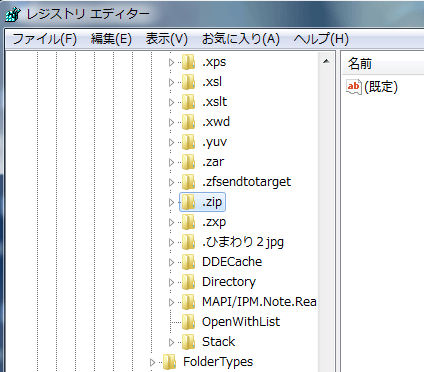Select the .ひまわり２jpg key label
Image resolution: width=424 pixels, height=372 pixels.
tap(243, 242)
